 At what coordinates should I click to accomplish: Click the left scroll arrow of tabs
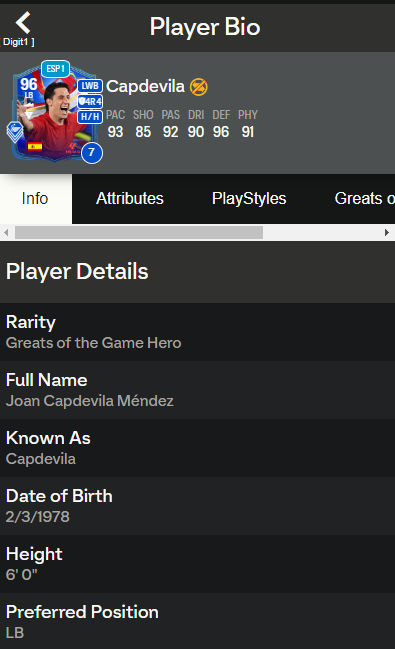point(6,232)
